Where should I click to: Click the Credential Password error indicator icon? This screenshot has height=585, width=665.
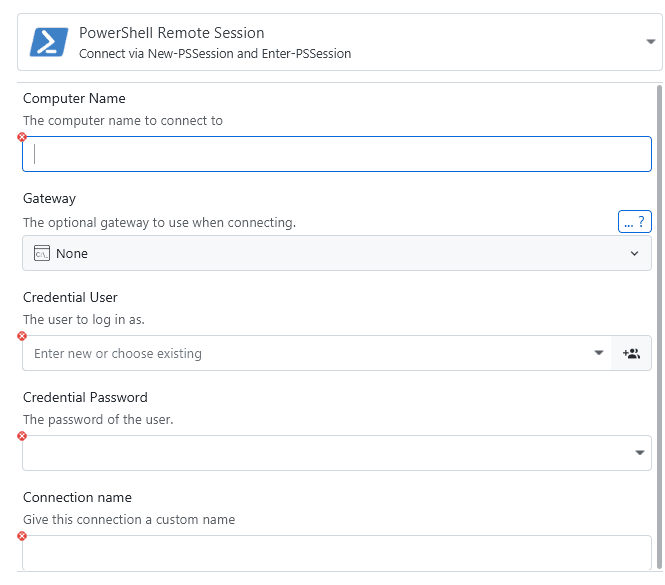click(22, 436)
